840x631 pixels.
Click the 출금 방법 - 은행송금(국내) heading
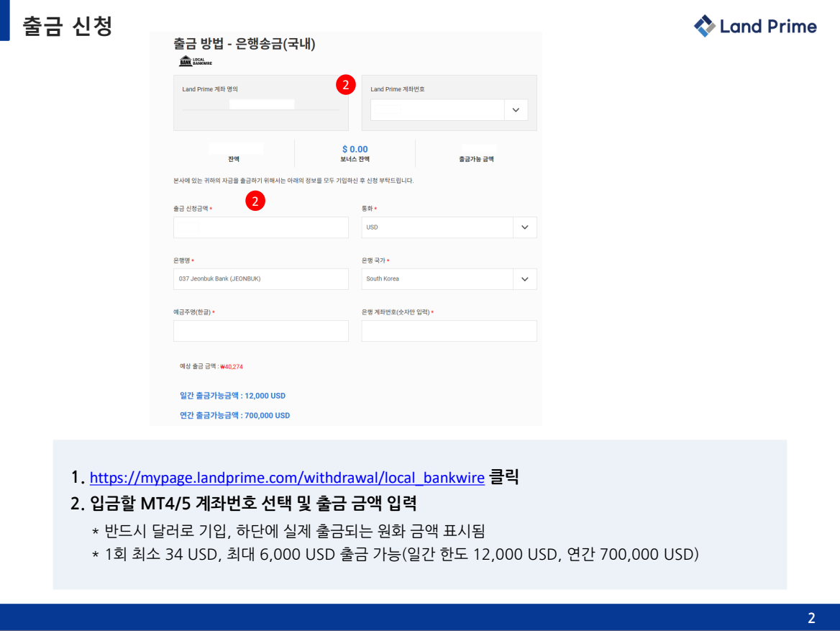click(245, 44)
